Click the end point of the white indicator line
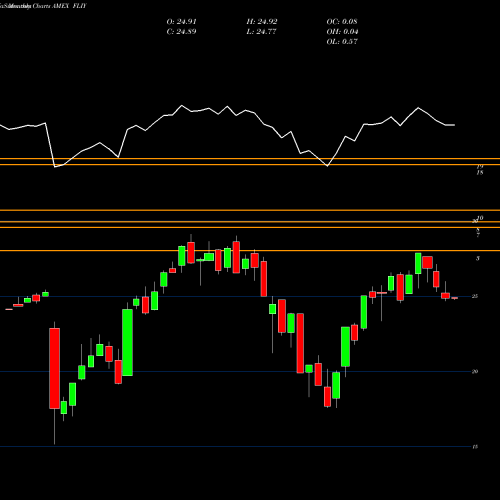 pos(455,125)
